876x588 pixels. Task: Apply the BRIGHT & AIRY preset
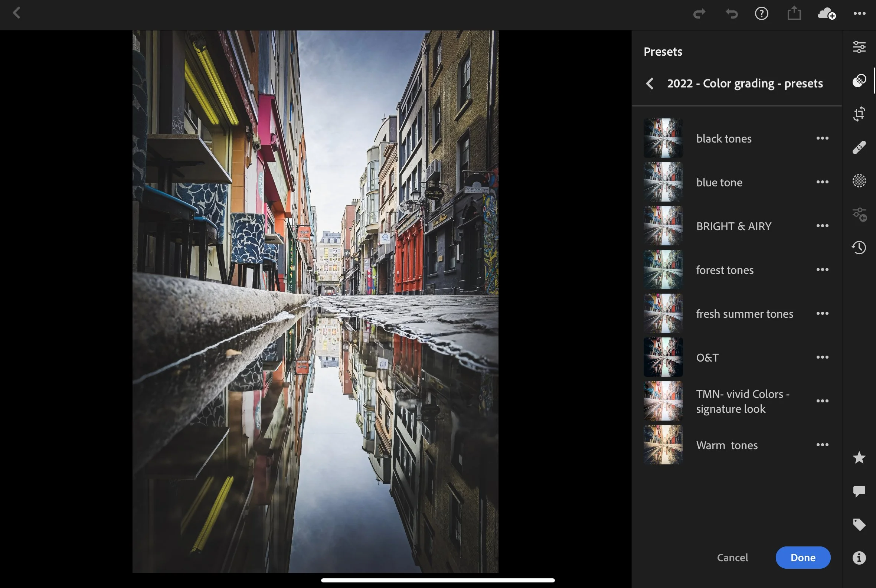pos(733,226)
